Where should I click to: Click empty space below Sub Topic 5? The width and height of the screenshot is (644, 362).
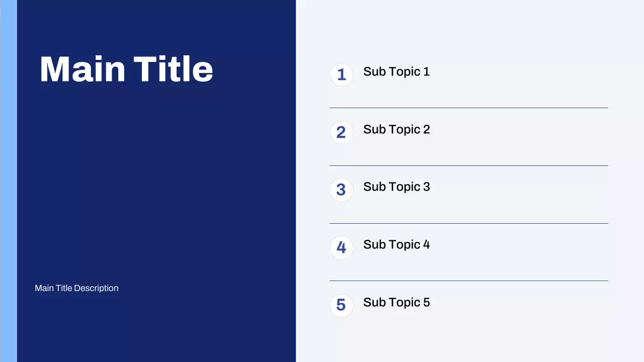468,339
